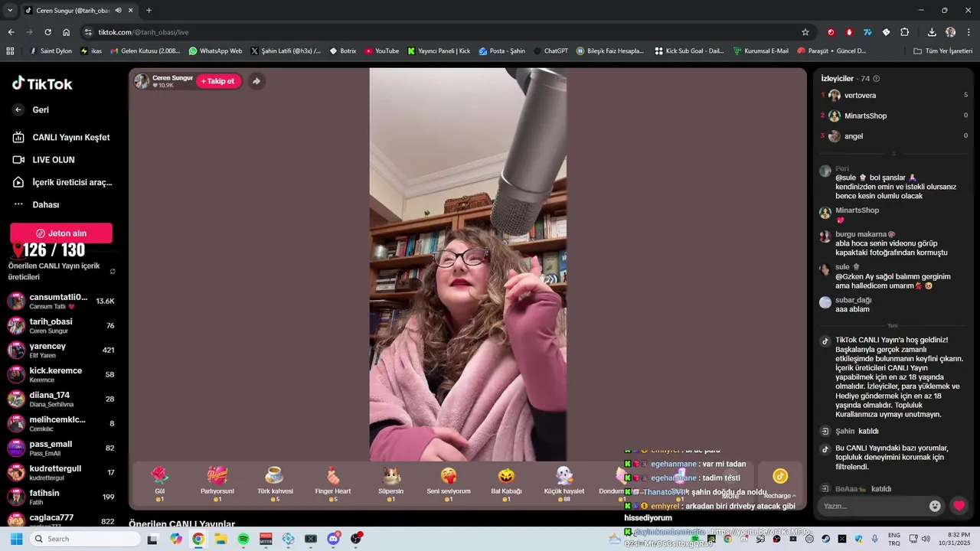Open YouTube bookmark
This screenshot has width=980, height=551.
click(x=381, y=51)
